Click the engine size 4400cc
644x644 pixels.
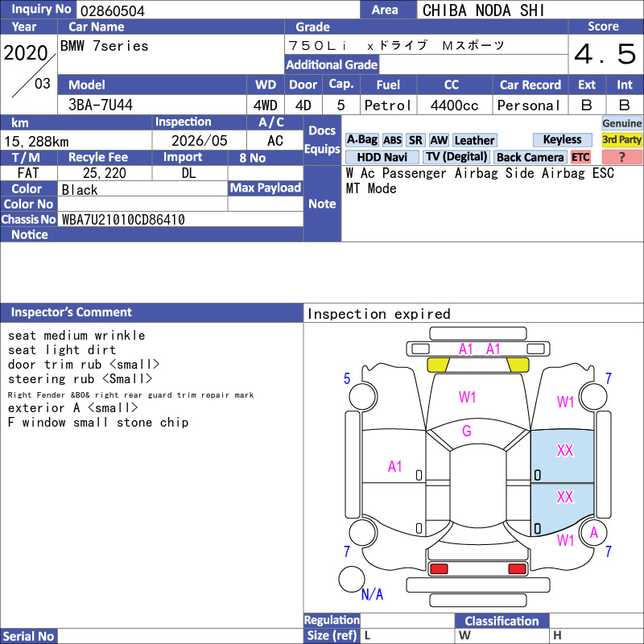click(454, 105)
